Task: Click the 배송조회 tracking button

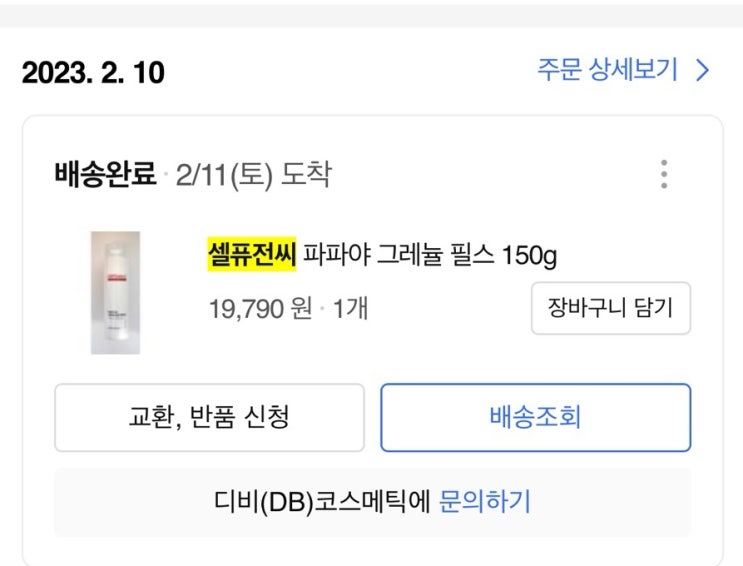Action: (x=535, y=417)
